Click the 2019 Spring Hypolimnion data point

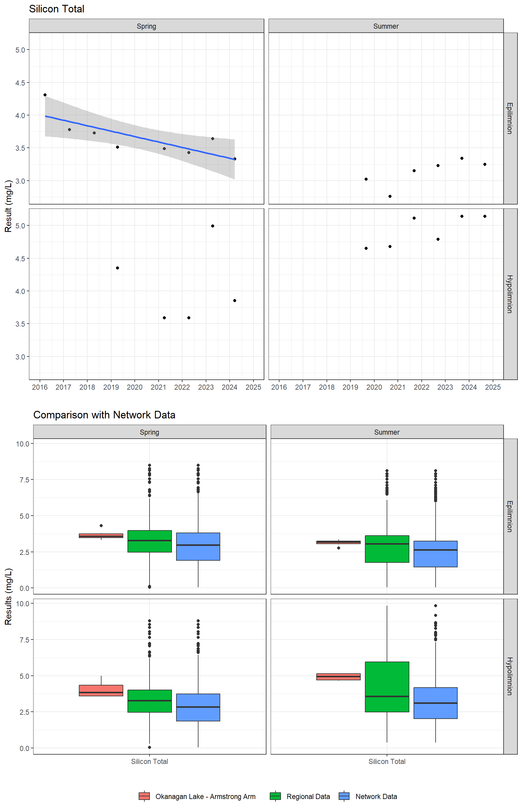pos(117,268)
